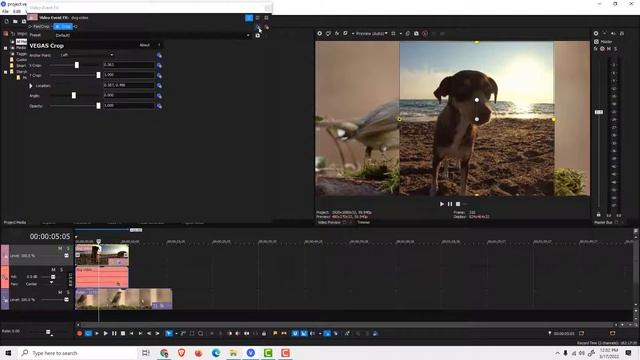Screen dimensions: 640x360
Task: Select the dog video clip on timeline
Action: coord(102,255)
